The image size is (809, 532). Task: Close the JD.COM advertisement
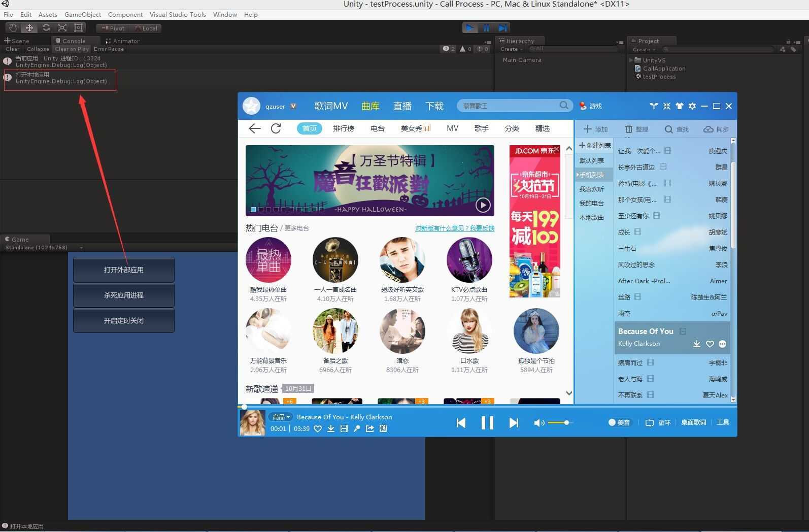tap(556, 149)
